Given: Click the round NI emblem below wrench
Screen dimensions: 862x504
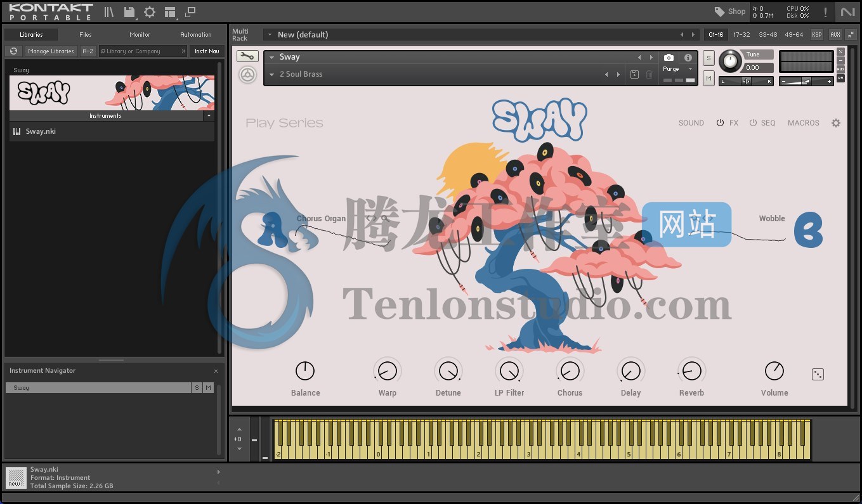Looking at the screenshot, I should click(x=247, y=75).
